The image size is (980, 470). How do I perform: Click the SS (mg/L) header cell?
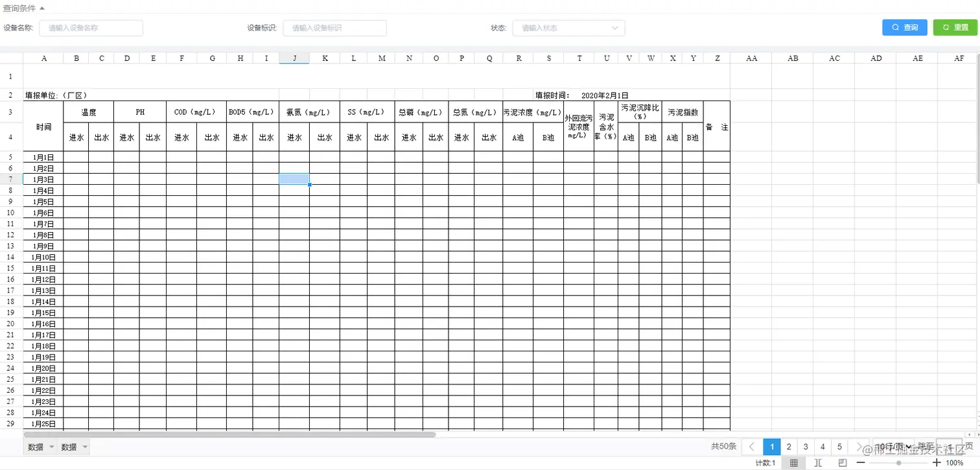point(367,112)
